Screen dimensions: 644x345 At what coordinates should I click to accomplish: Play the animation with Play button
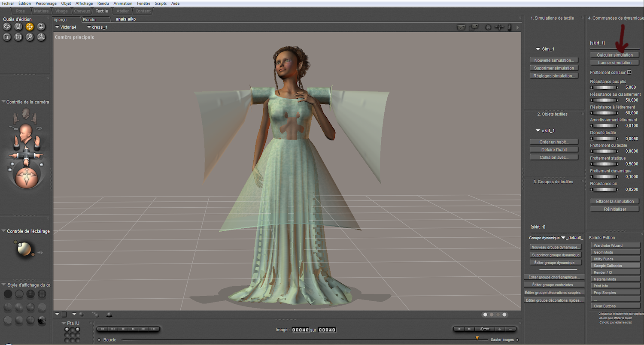click(x=133, y=329)
